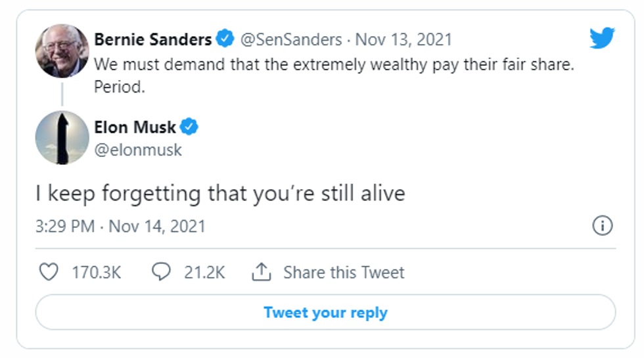This screenshot has height=358, width=644.
Task: Open the Nov 13, 2021 date link
Action: 403,39
